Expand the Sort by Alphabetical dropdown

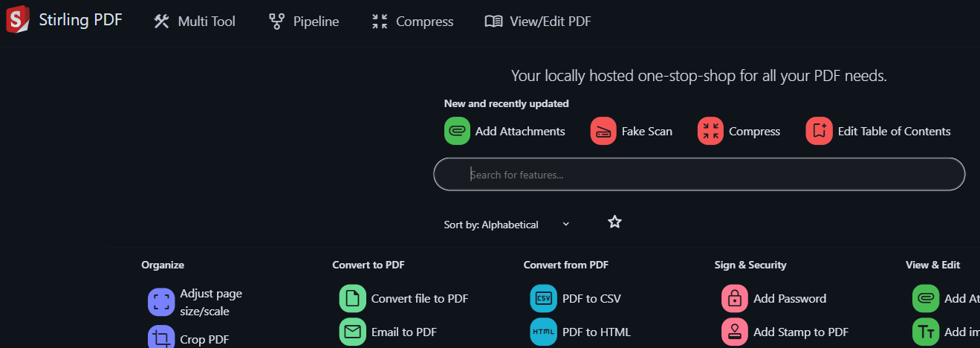[507, 225]
